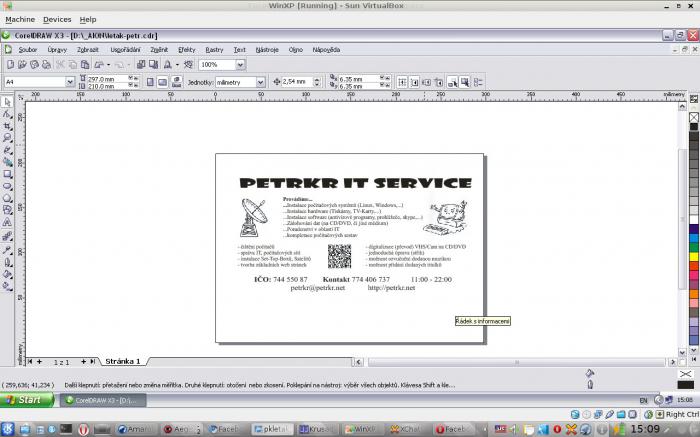This screenshot has width=700, height=437.
Task: Click the Undo arrow icon
Action: 100,65
